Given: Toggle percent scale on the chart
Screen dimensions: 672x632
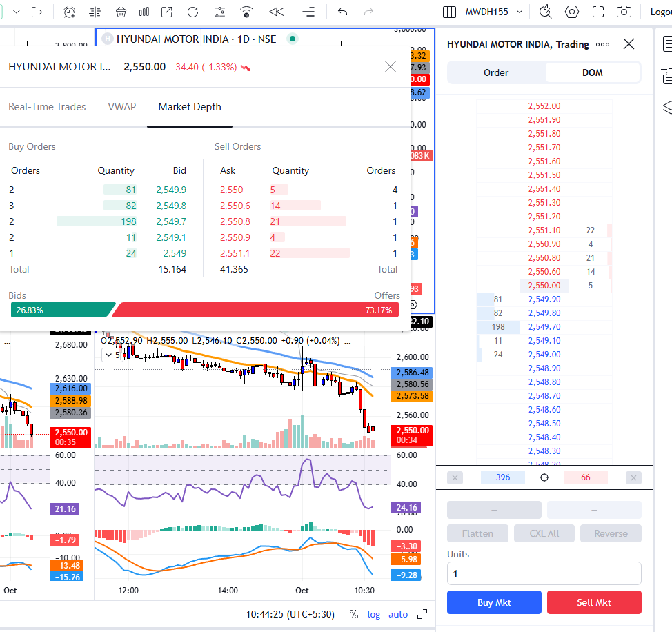Looking at the screenshot, I should 354,614.
